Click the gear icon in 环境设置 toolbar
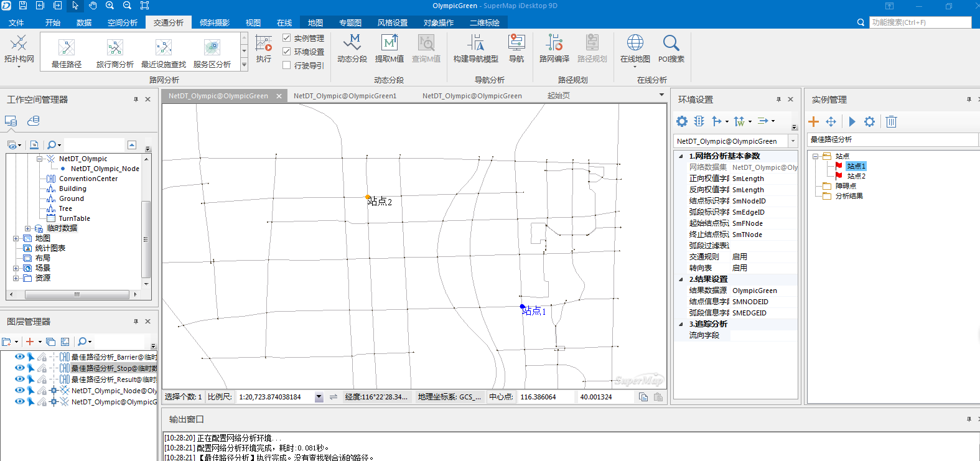The image size is (980, 461). tap(682, 121)
